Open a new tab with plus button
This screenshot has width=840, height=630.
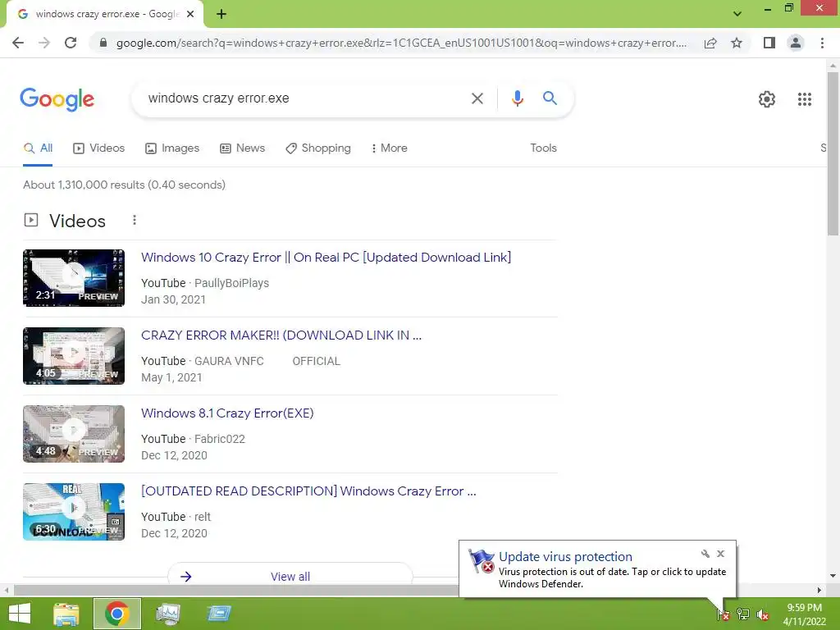pyautogui.click(x=221, y=14)
